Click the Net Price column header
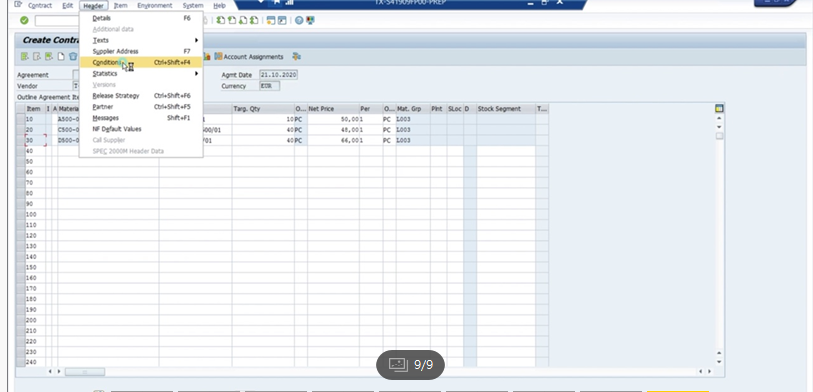 click(x=333, y=109)
